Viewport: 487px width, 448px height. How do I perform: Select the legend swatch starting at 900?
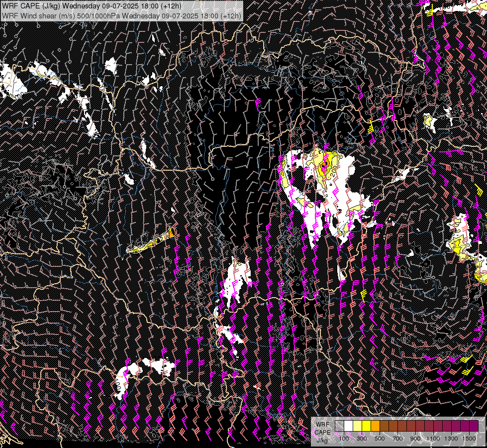[x=420, y=426]
